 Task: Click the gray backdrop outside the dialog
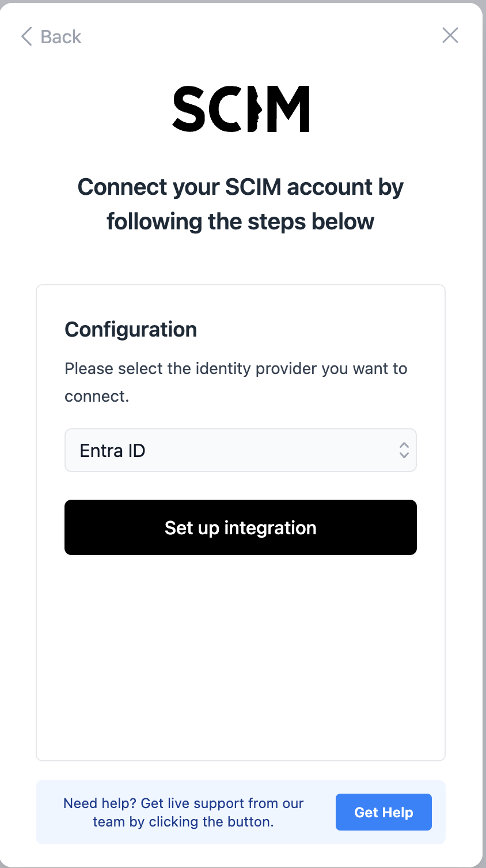click(x=484, y=403)
